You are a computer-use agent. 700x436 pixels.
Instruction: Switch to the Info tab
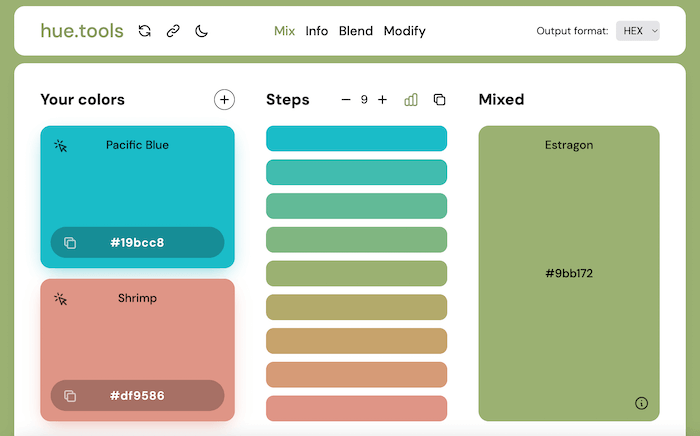click(317, 31)
